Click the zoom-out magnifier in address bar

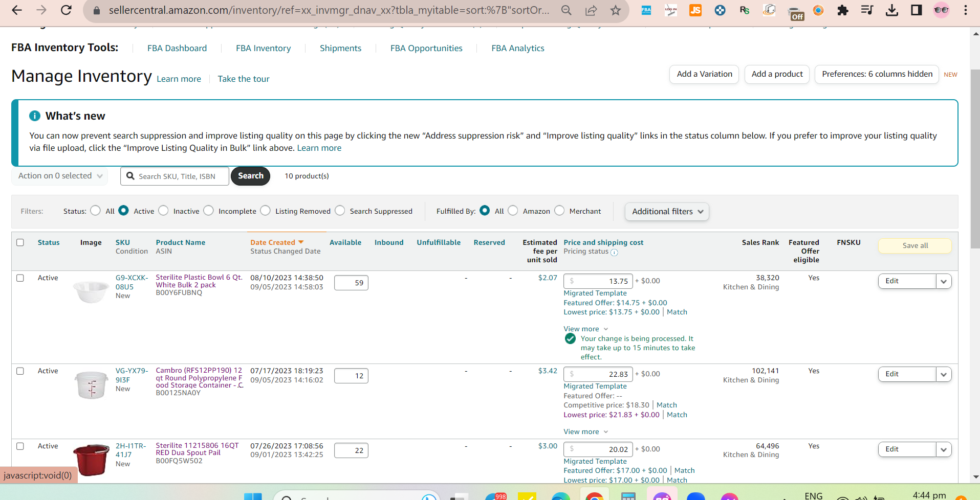566,10
